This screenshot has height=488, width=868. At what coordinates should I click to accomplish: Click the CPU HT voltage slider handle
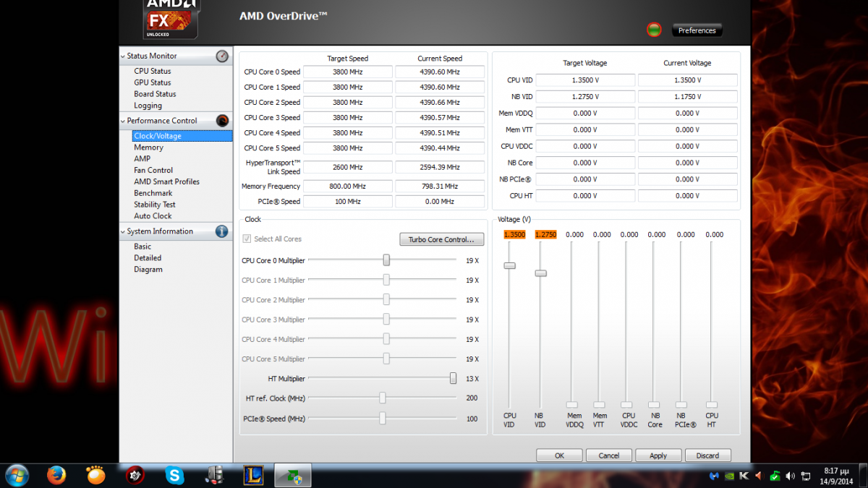[712, 405]
